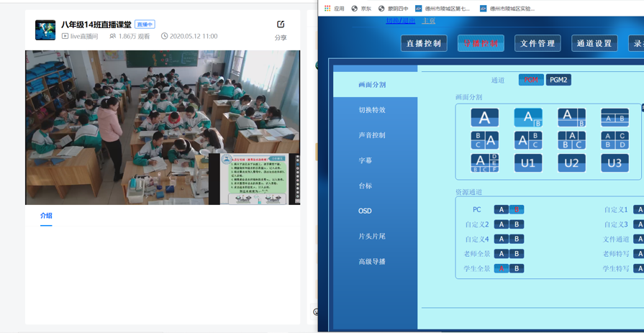Open the 切换特效 sidebar section

point(372,110)
